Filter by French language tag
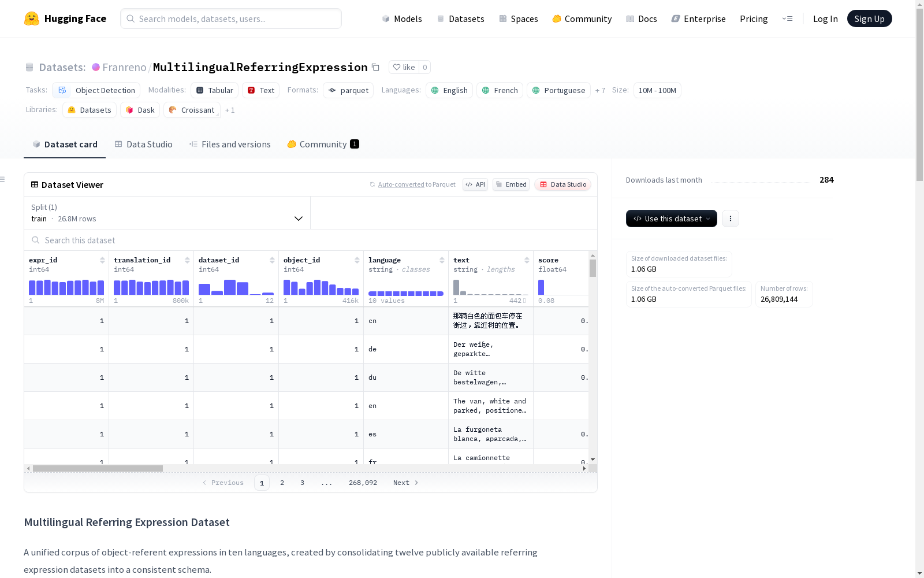 coord(500,90)
